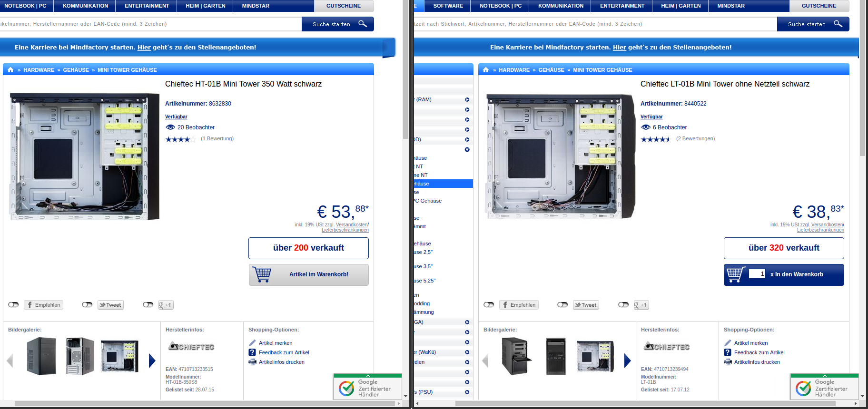This screenshot has height=409, width=868.
Task: Click home icon in left window breadcrumb
Action: tap(10, 70)
